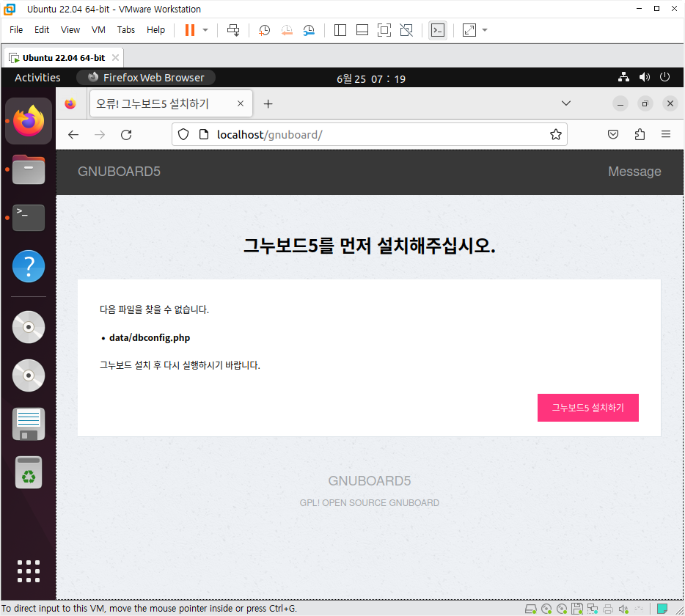The image size is (685, 616).
Task: Open the Files manager from the dock
Action: tap(29, 169)
